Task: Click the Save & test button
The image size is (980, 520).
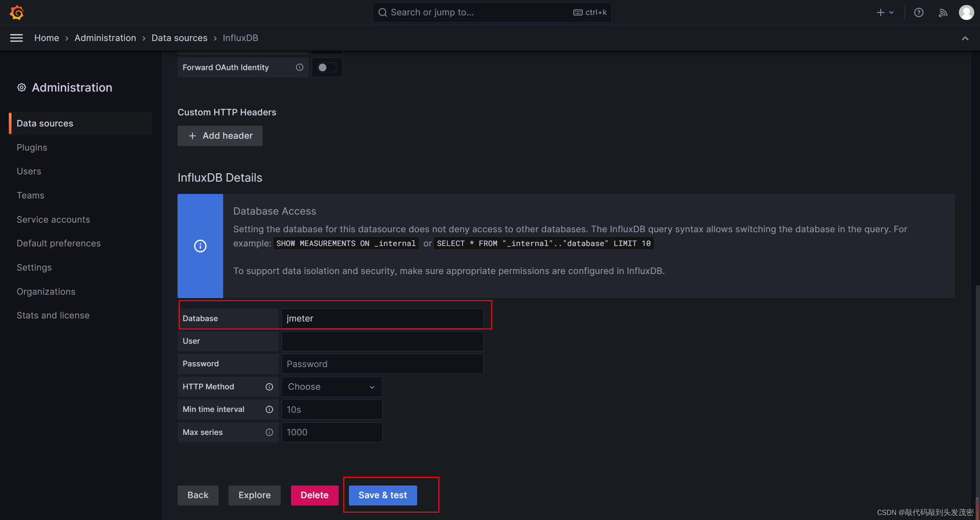Action: (x=383, y=495)
